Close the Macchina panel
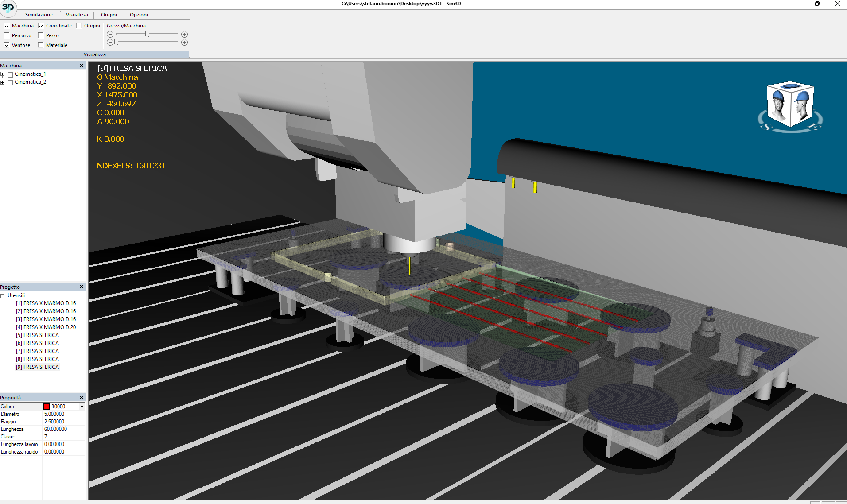The image size is (847, 504). [x=82, y=66]
